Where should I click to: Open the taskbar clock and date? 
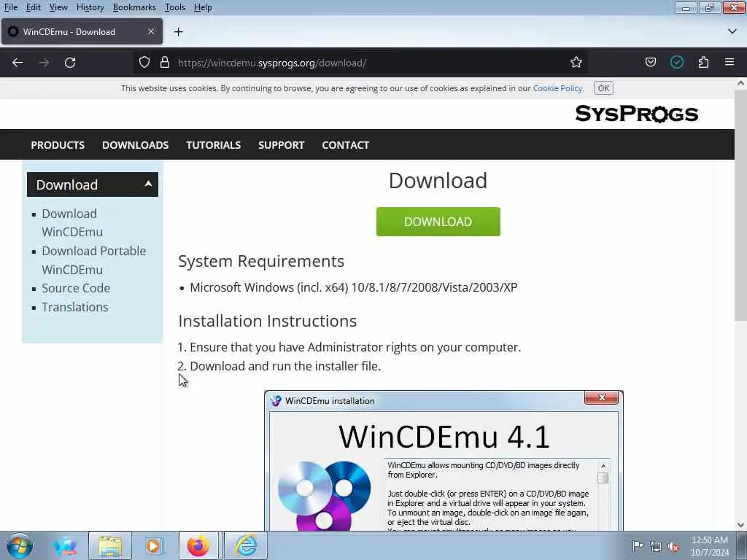[709, 546]
